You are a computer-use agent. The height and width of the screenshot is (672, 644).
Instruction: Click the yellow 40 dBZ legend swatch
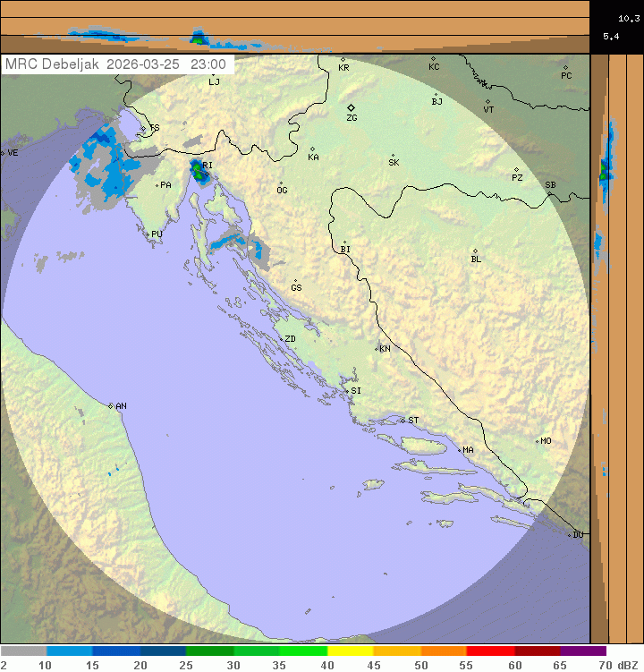pos(350,651)
